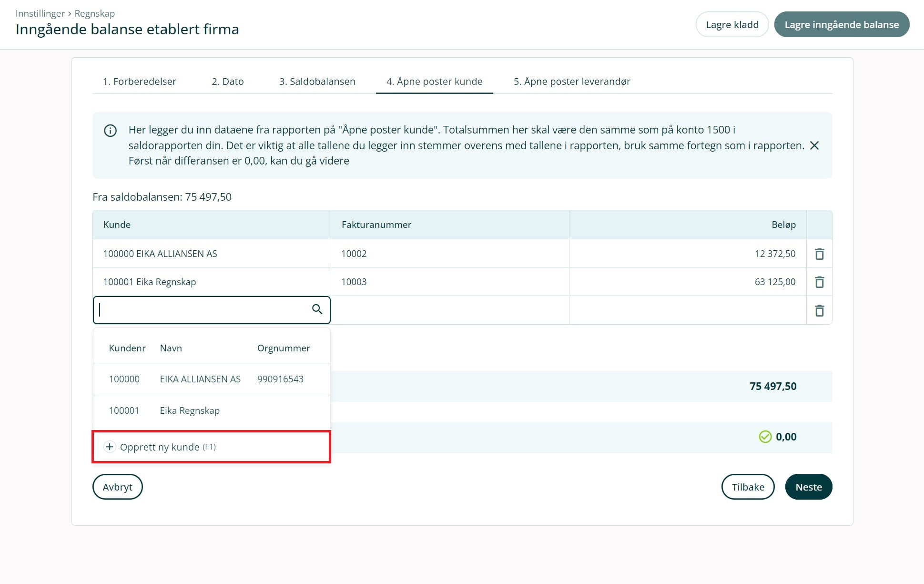This screenshot has height=584, width=924.
Task: Click Lagre kladd button
Action: (731, 25)
